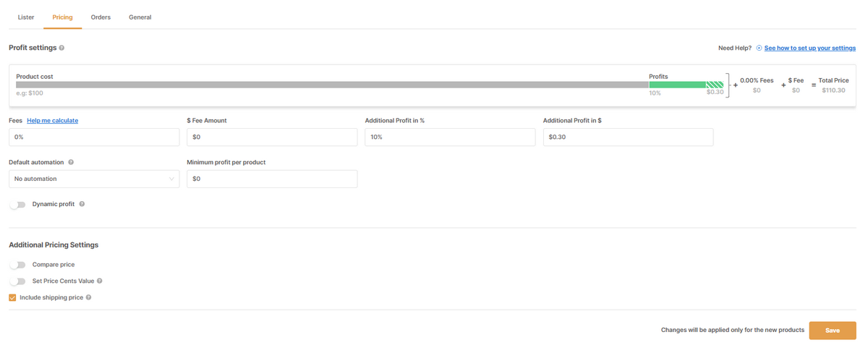This screenshot has width=868, height=348.
Task: Turn on the Compare price switch
Action: pos(17,265)
